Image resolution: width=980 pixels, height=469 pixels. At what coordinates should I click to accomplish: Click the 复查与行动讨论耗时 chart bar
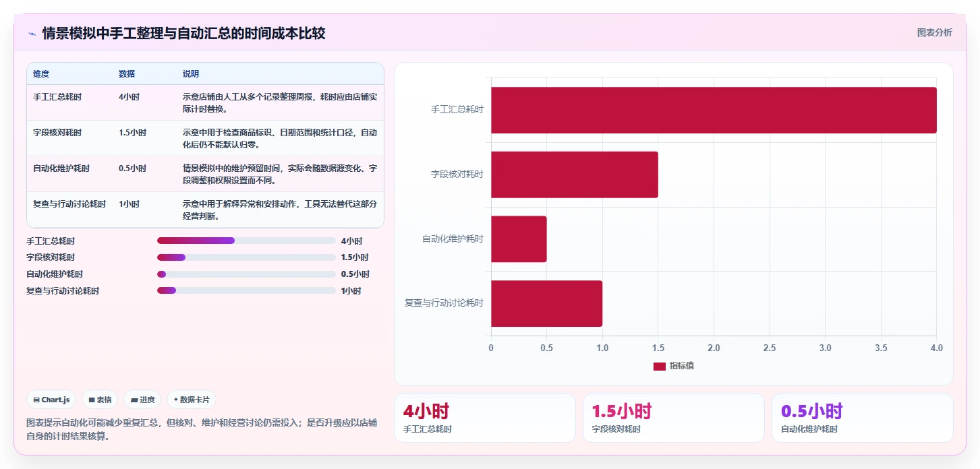tap(546, 303)
